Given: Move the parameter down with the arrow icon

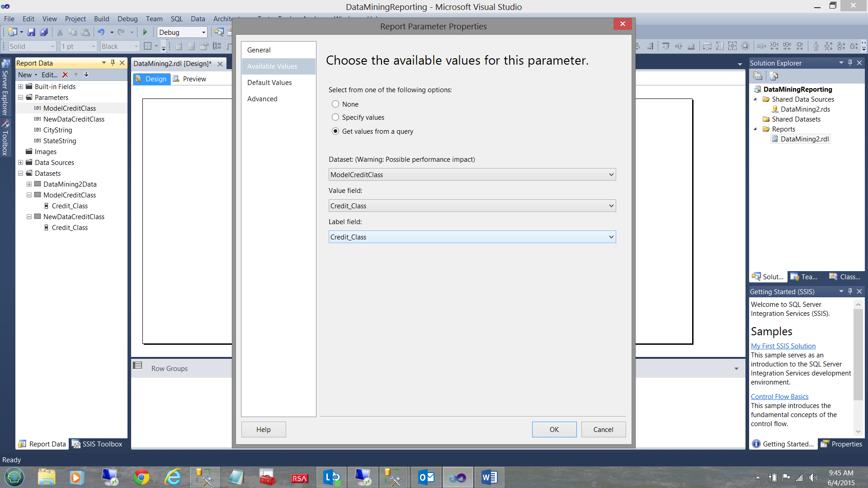Looking at the screenshot, I should pos(86,75).
